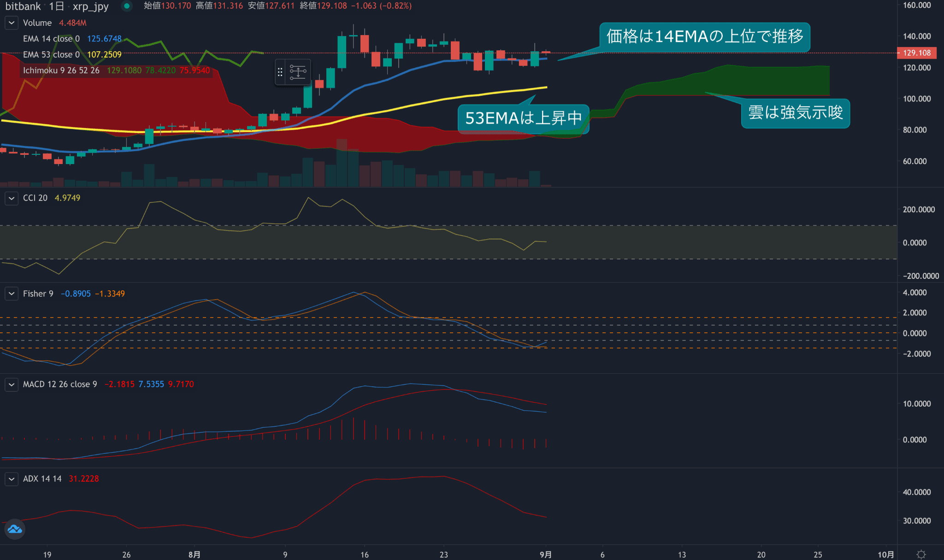Open indicator settings from the floating toolbar
Viewport: 944px width, 560px height.
(299, 72)
